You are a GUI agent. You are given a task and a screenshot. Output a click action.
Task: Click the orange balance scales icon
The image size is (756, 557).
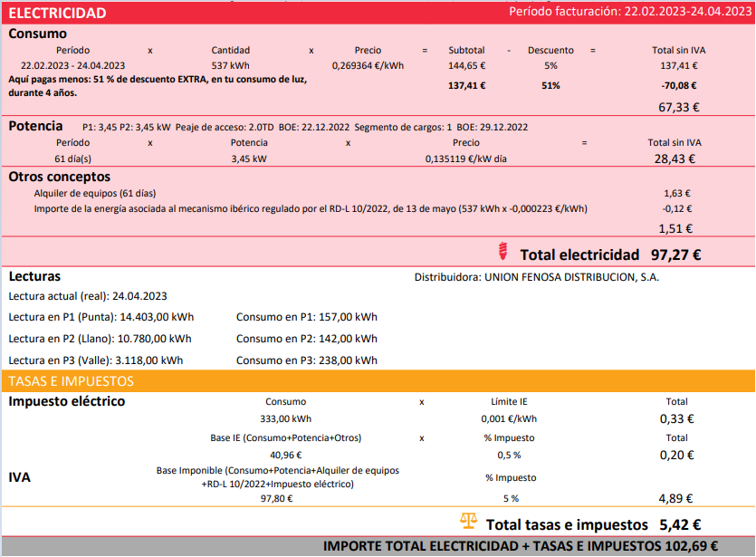coord(468,522)
